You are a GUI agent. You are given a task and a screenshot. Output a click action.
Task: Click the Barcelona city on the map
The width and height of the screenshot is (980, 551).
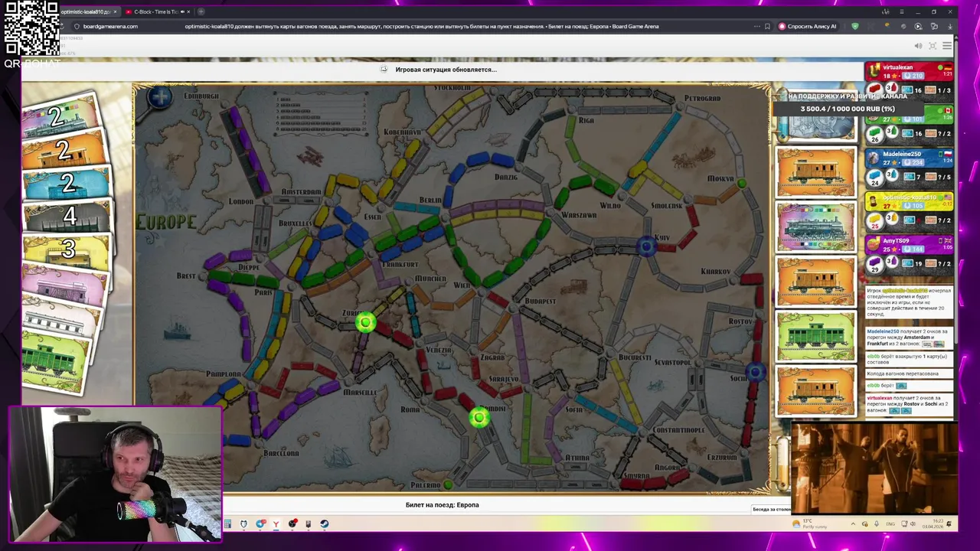[281, 453]
